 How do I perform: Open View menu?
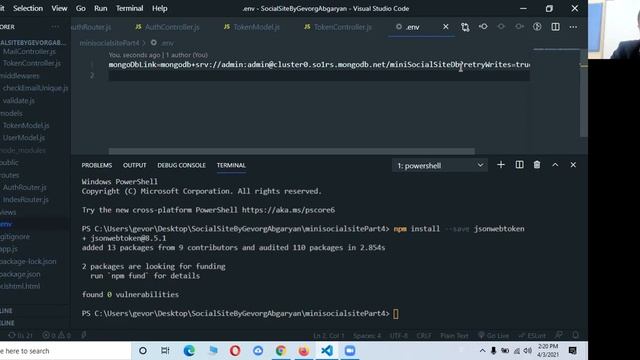pyautogui.click(x=59, y=8)
